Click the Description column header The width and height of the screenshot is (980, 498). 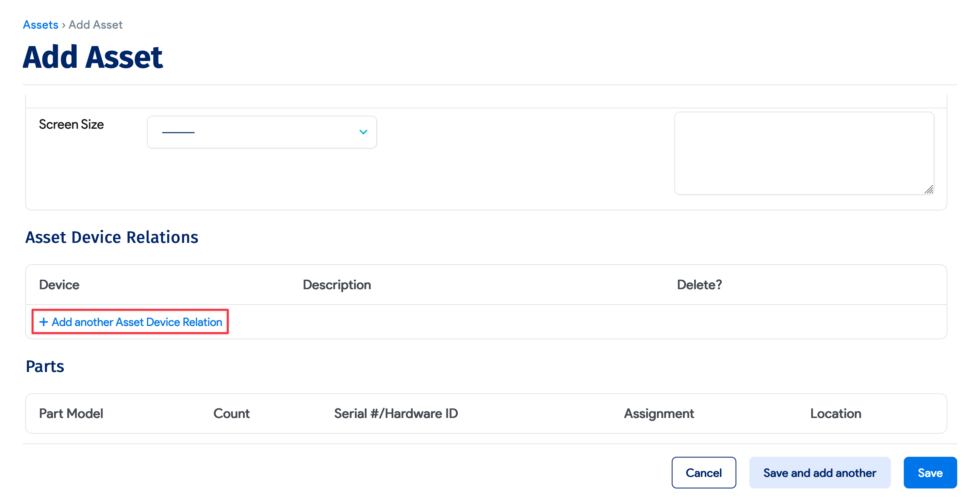coord(337,284)
